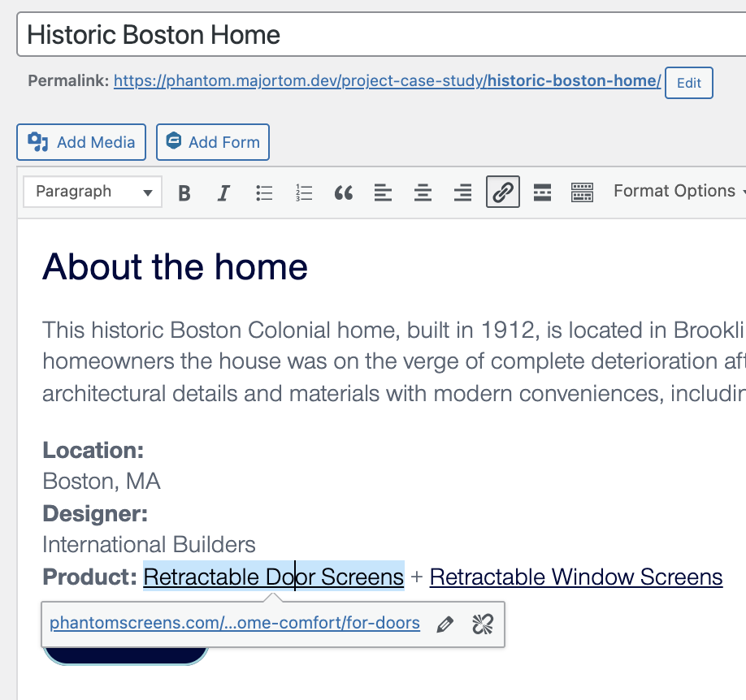The width and height of the screenshot is (746, 700).
Task: Apply blockquote formatting
Action: [344, 192]
